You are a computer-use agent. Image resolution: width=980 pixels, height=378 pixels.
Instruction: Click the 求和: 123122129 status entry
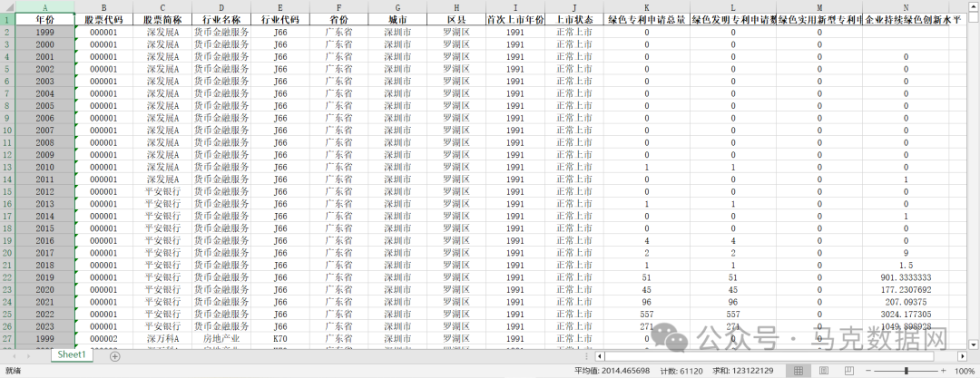[743, 371]
